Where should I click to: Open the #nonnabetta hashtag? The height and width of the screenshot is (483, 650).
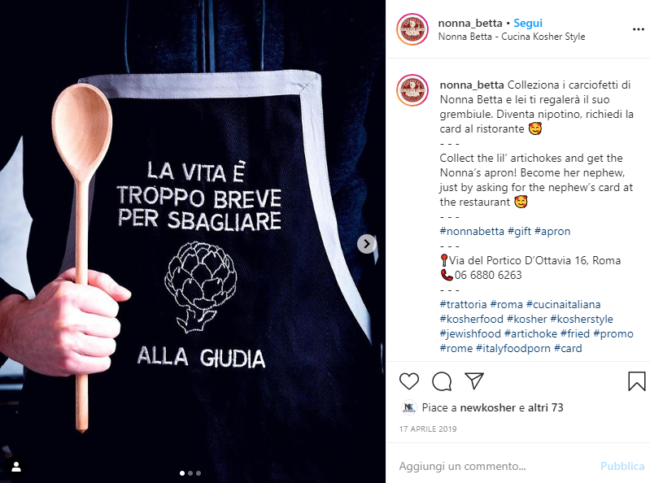[x=472, y=231]
